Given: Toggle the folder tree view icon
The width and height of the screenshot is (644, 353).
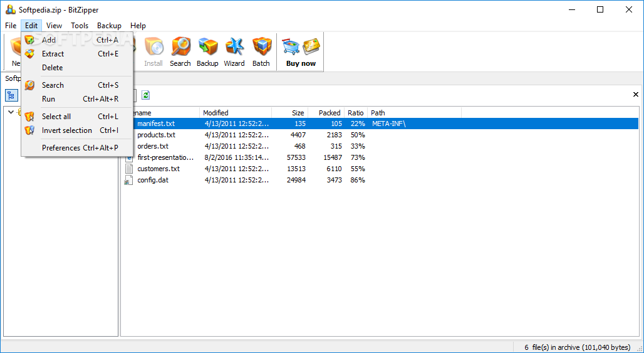Looking at the screenshot, I should click(x=11, y=95).
